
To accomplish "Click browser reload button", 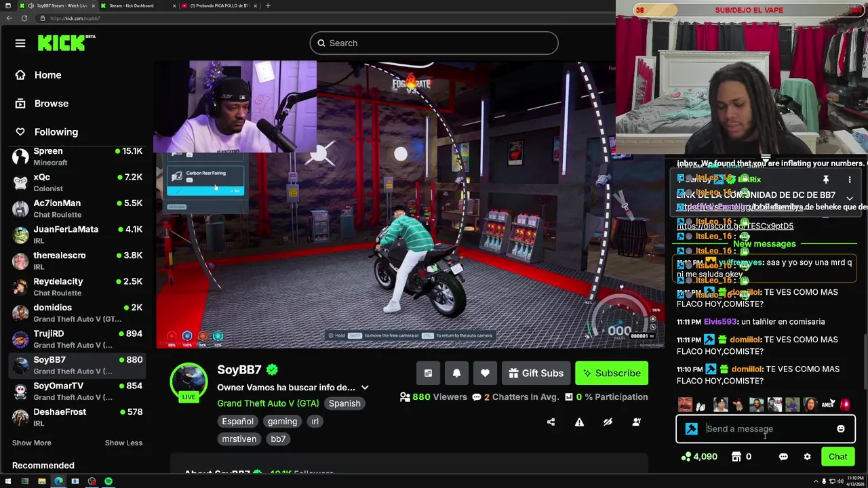I will 24,18.
